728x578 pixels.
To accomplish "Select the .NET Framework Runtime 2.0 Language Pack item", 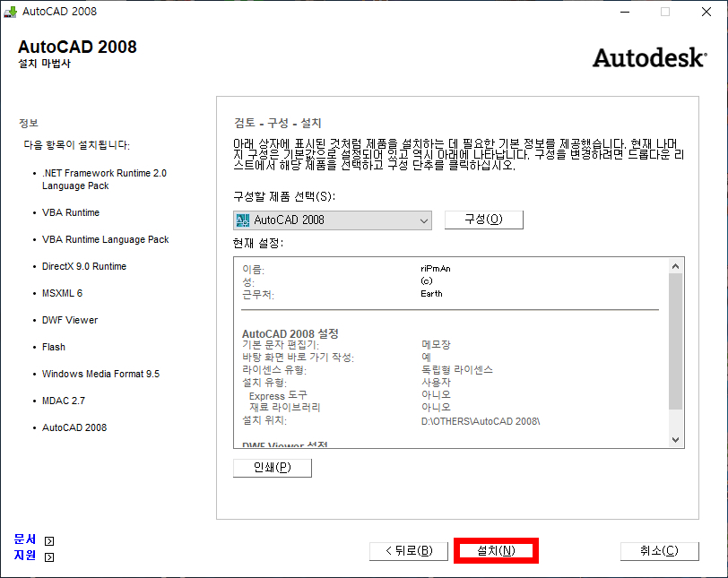I will [104, 179].
